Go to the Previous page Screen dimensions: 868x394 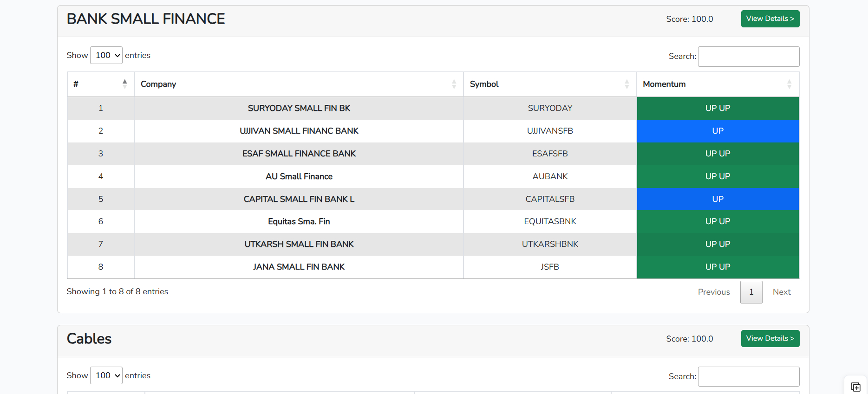click(x=714, y=292)
